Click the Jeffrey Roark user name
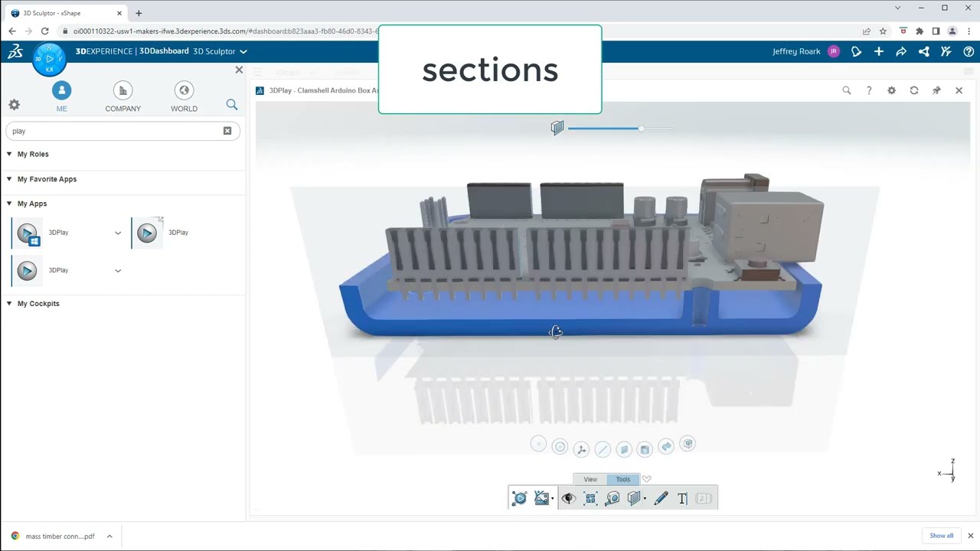 [796, 51]
